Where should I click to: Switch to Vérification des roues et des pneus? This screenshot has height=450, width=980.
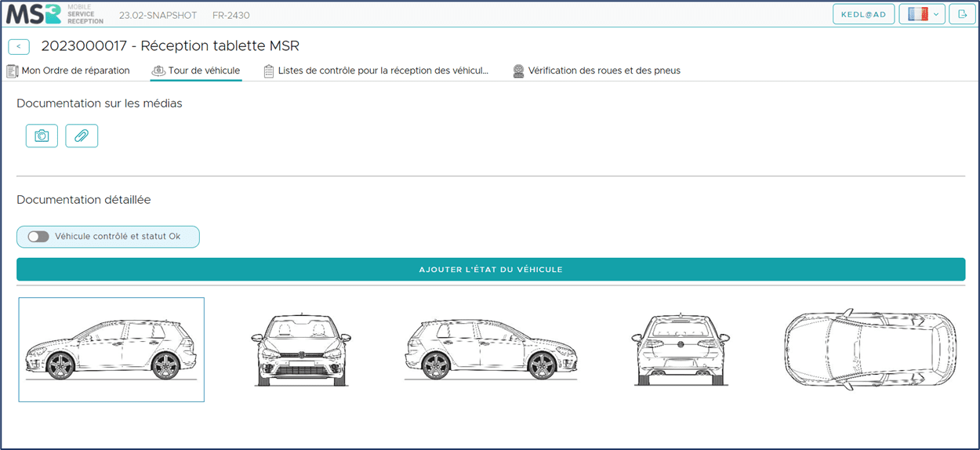click(x=597, y=71)
